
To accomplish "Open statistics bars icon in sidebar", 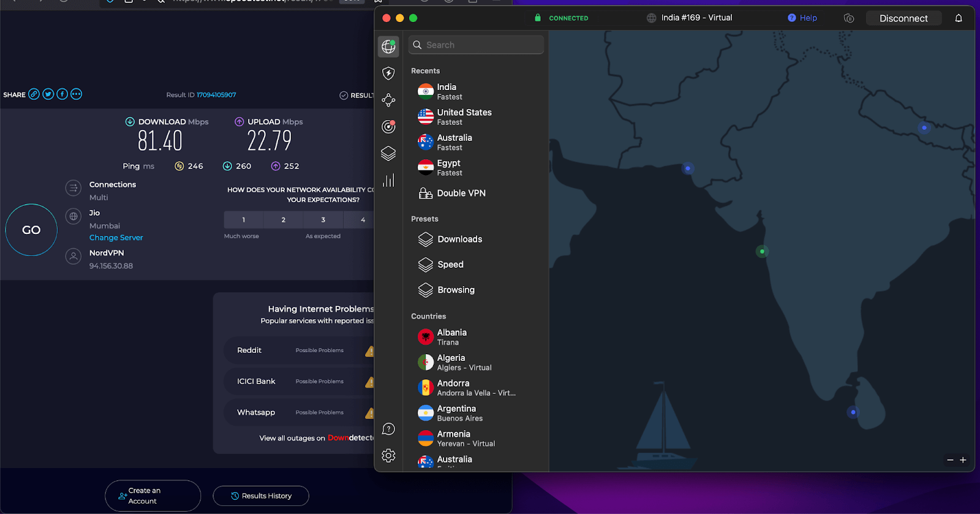I will (388, 180).
